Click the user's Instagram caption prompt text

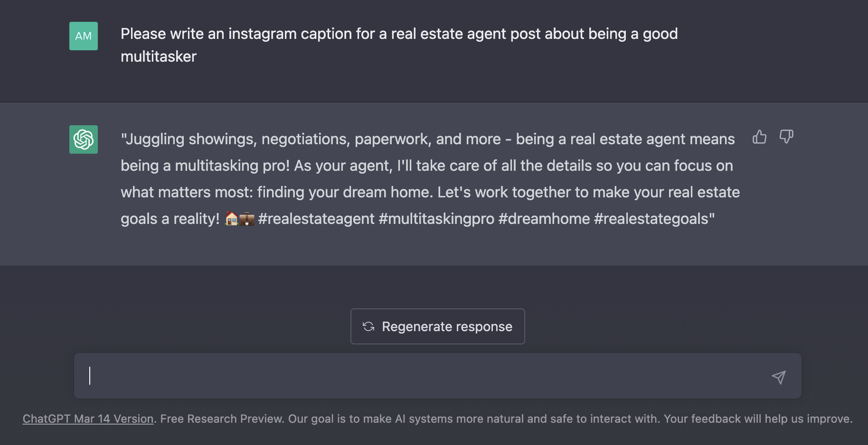tap(399, 45)
